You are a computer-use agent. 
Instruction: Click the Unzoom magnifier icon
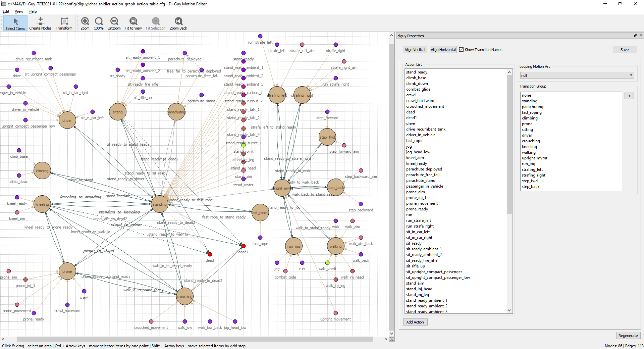114,21
